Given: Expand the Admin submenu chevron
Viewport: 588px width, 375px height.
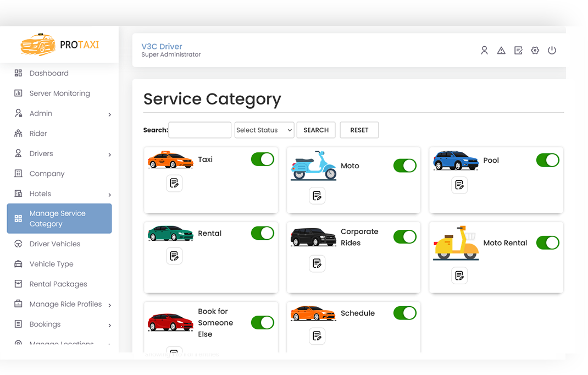Looking at the screenshot, I should tap(109, 114).
